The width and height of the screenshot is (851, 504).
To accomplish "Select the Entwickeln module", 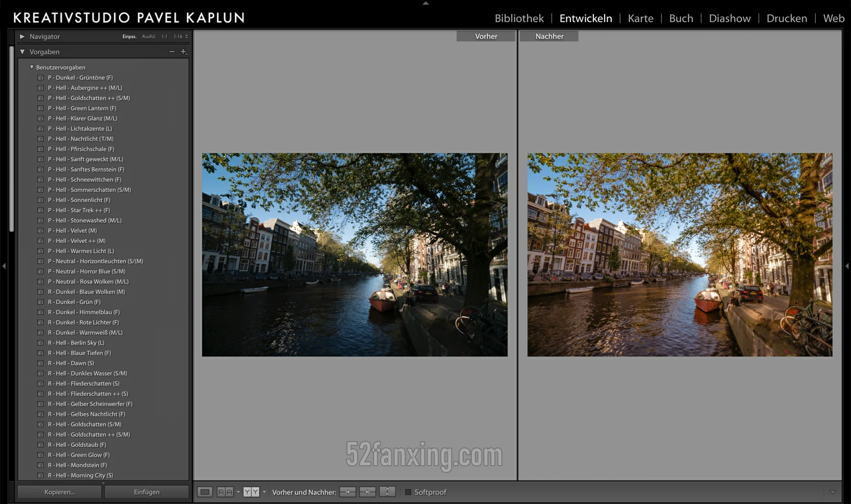I will tap(586, 18).
